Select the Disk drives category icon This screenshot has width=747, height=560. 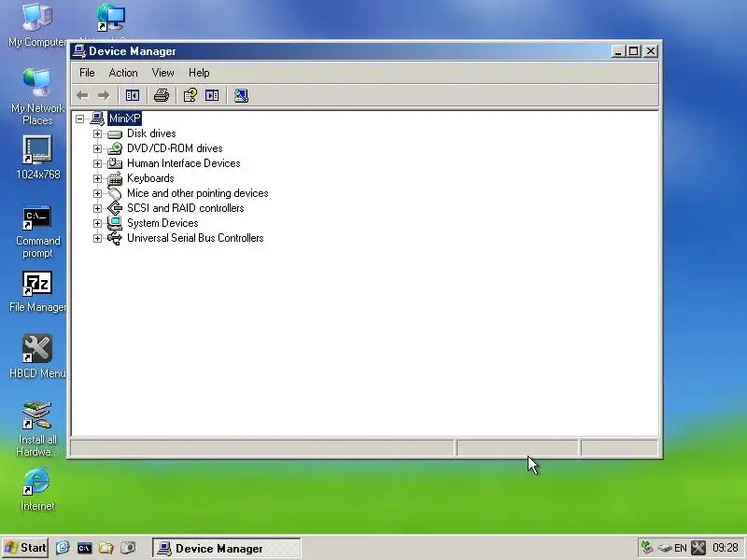click(115, 134)
